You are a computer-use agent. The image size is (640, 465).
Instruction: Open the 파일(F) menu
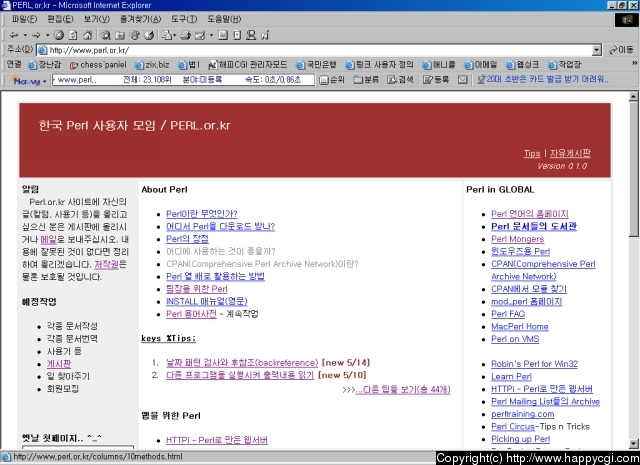point(24,19)
